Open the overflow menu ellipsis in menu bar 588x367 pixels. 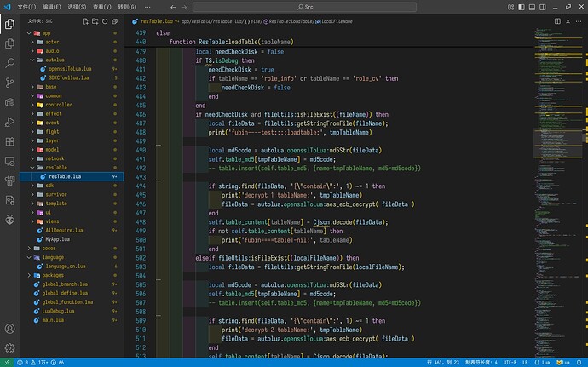tap(147, 7)
